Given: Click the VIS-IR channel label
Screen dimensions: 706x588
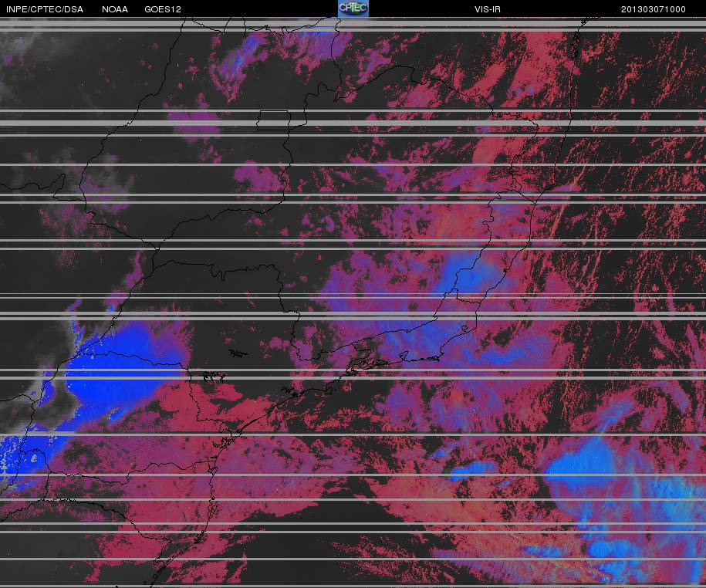Looking at the screenshot, I should pos(487,9).
